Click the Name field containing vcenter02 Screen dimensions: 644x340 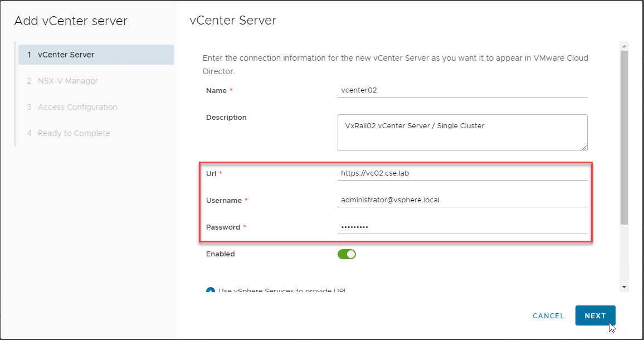(462, 90)
